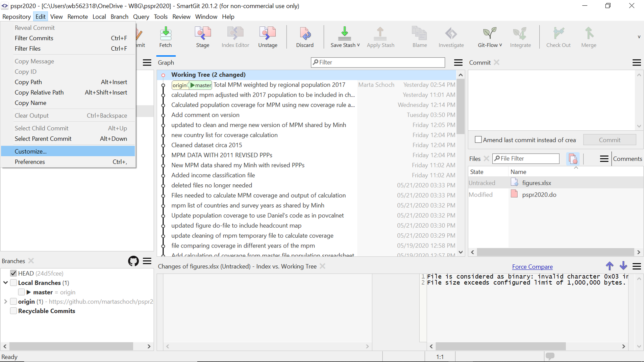Open the Index Editor tool
Viewport: 644px width, 362px height.
235,37
